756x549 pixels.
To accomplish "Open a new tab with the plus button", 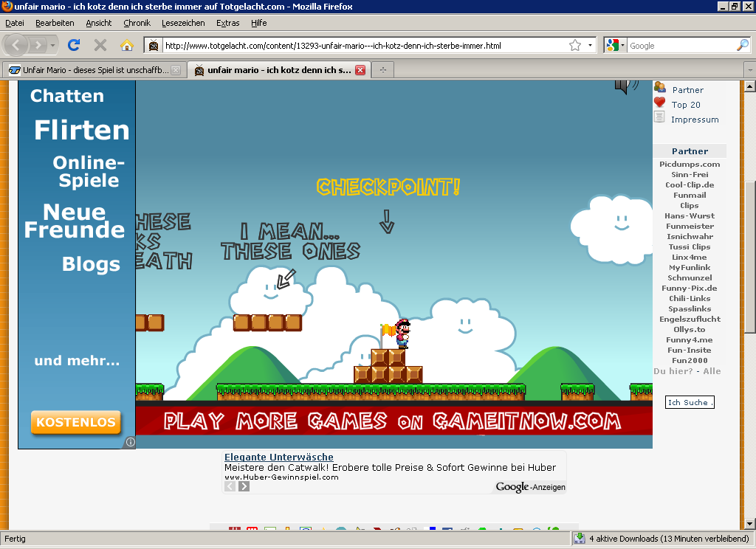I will pos(383,70).
